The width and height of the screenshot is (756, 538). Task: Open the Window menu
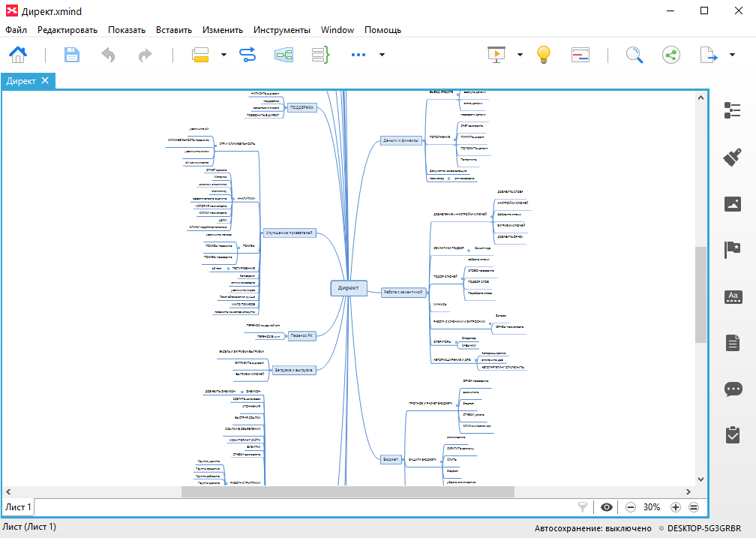[337, 30]
